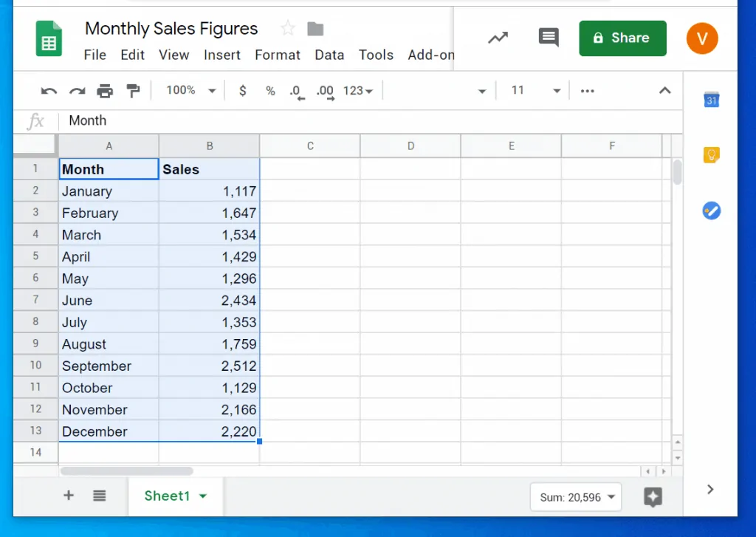Select the Print icon
This screenshot has width=756, height=537.
pos(105,90)
